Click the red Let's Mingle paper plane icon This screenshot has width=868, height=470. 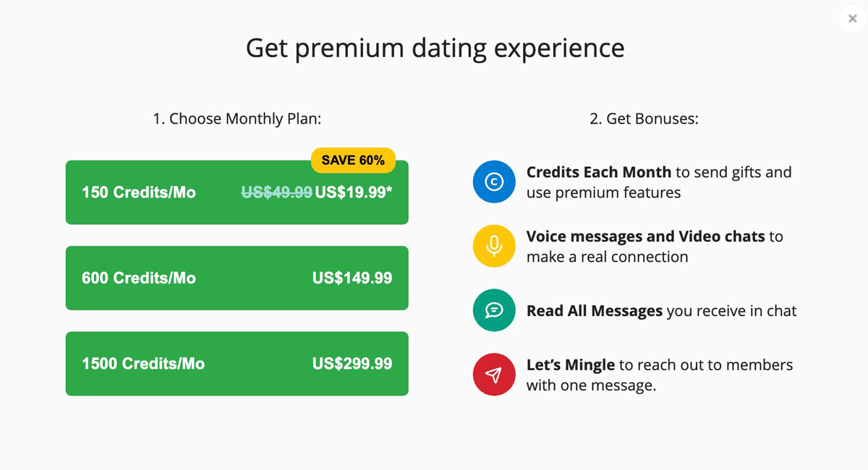494,375
